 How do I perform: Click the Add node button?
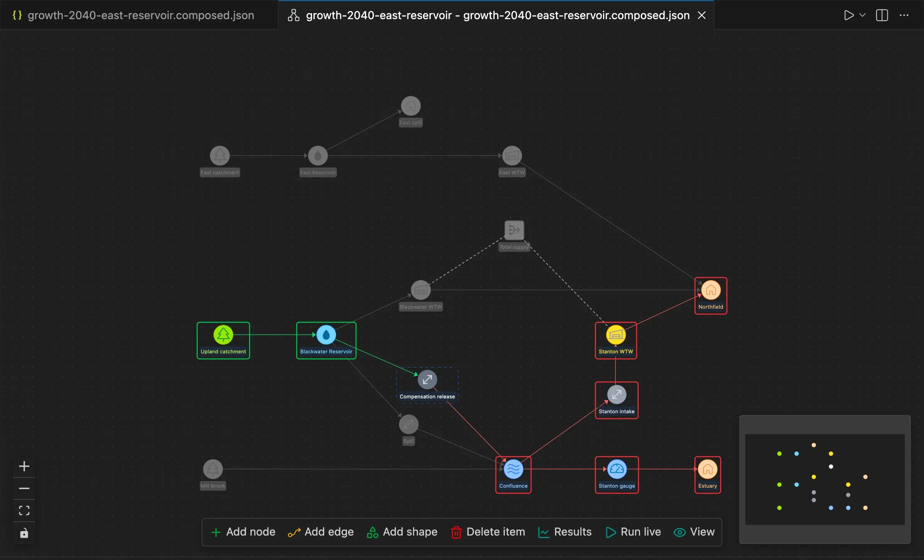pyautogui.click(x=243, y=532)
